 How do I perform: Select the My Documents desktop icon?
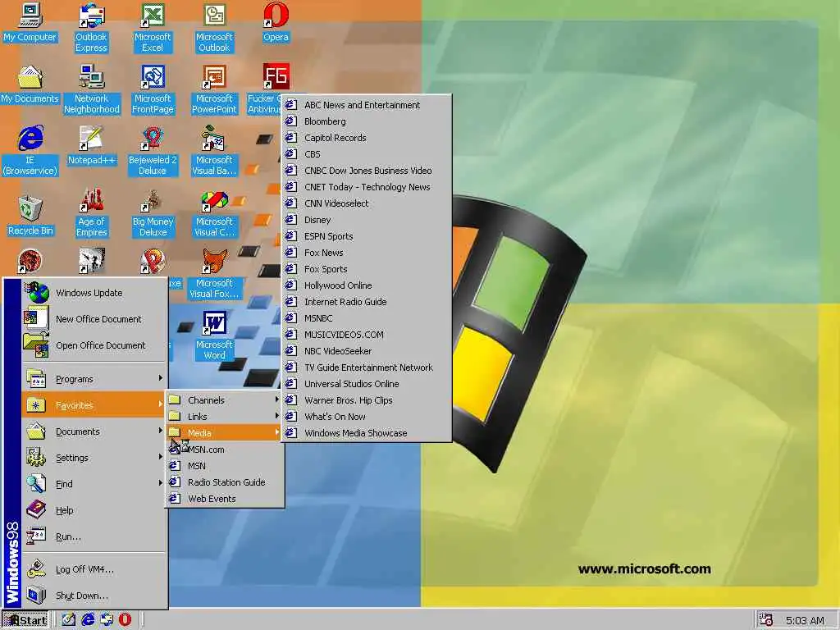[x=30, y=84]
